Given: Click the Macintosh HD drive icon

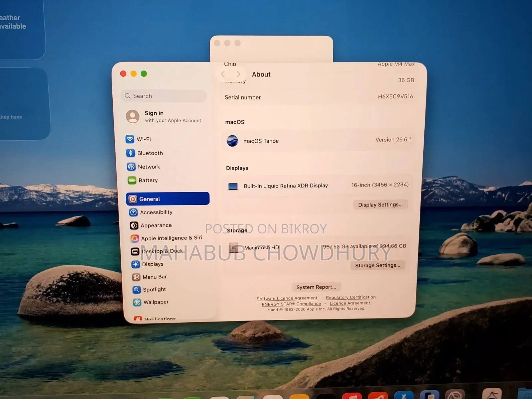Looking at the screenshot, I should click(234, 248).
